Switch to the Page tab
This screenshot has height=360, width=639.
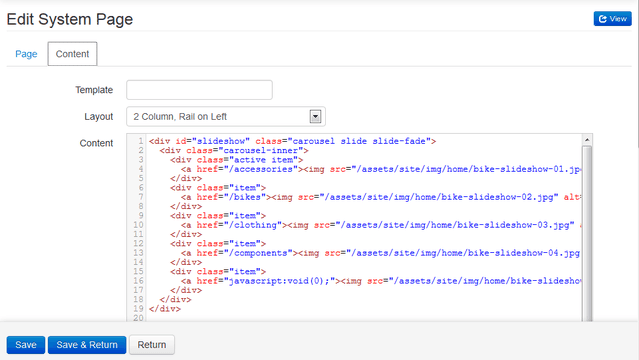[26, 54]
